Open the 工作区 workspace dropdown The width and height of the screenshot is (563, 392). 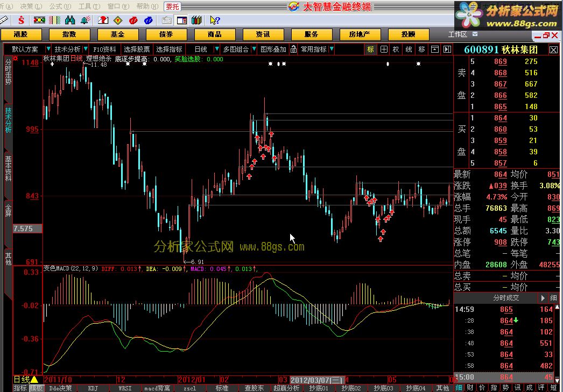(x=475, y=34)
